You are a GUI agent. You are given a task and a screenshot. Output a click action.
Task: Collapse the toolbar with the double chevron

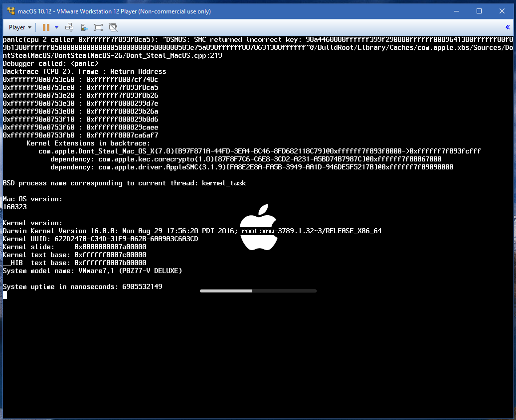508,27
